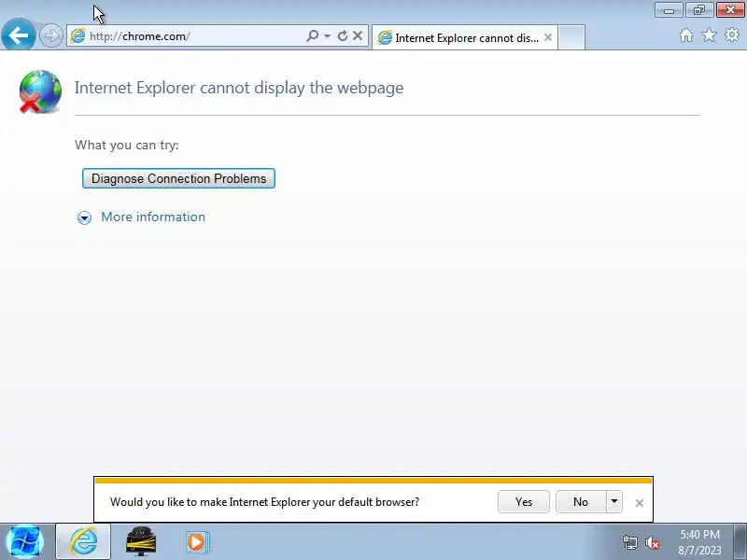The width and height of the screenshot is (747, 560).
Task: Open the clock showing 5:40 PM
Action: (x=699, y=542)
